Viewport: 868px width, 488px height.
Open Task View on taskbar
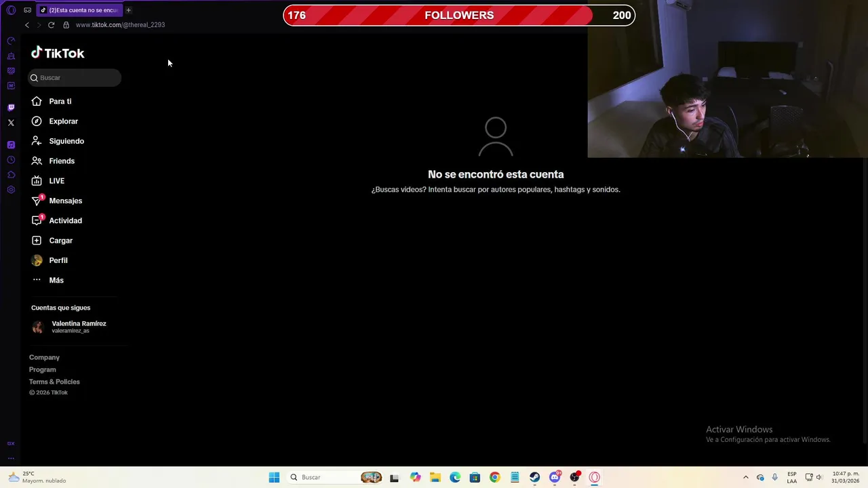pyautogui.click(x=394, y=477)
